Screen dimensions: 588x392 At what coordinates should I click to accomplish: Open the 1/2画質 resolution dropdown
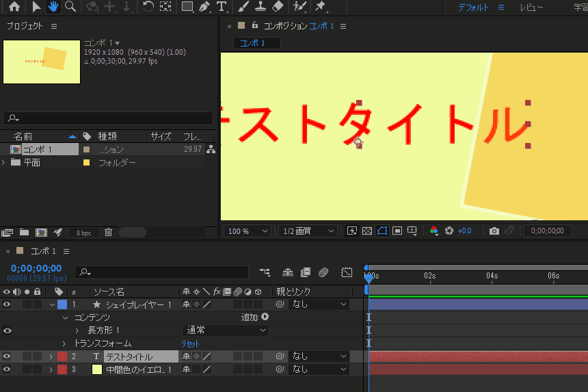click(308, 231)
